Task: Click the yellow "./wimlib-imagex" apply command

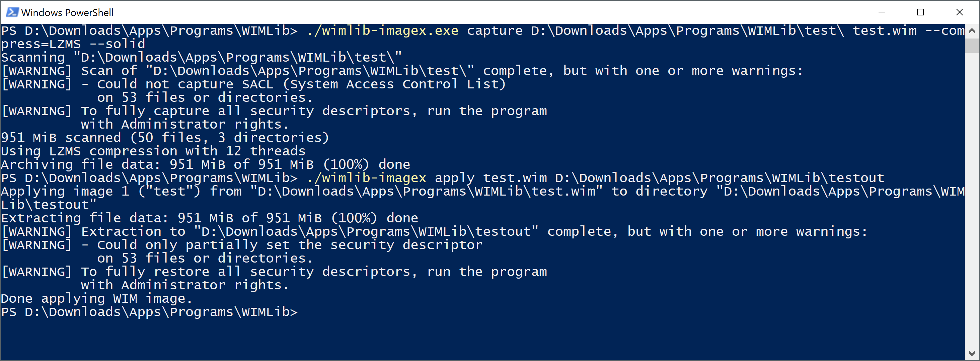Action: point(366,178)
